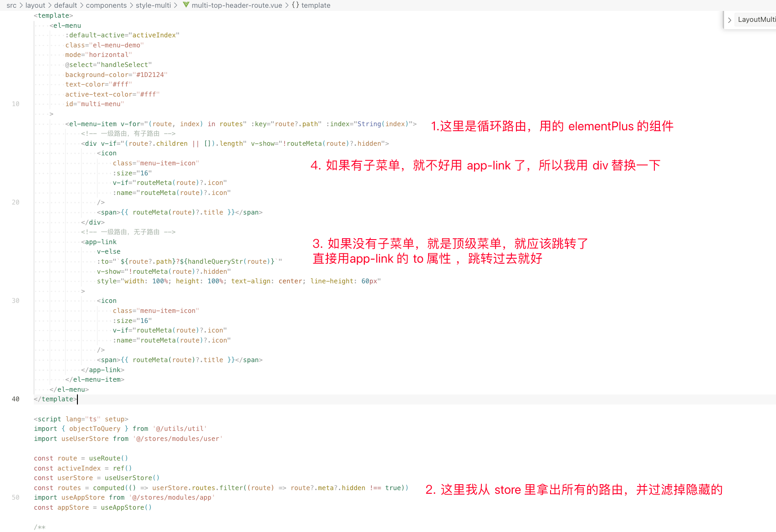
Task: Click import useUserStore line
Action: tap(128, 439)
